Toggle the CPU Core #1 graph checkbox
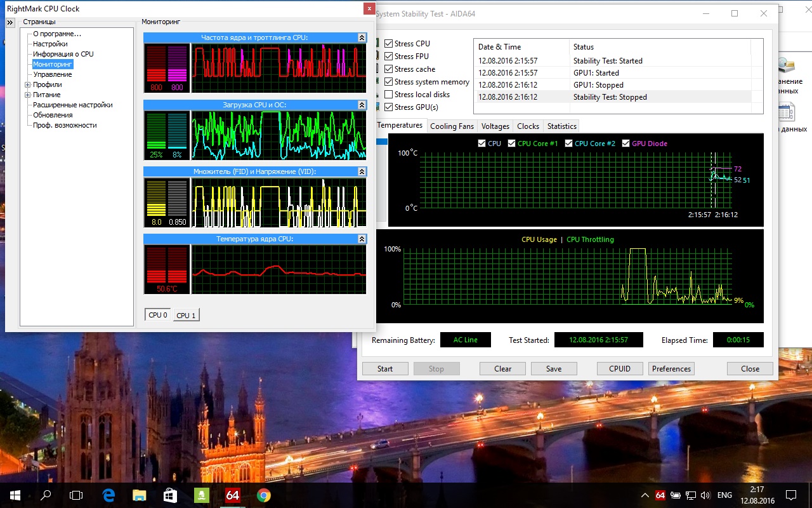Image resolution: width=812 pixels, height=508 pixels. [511, 144]
